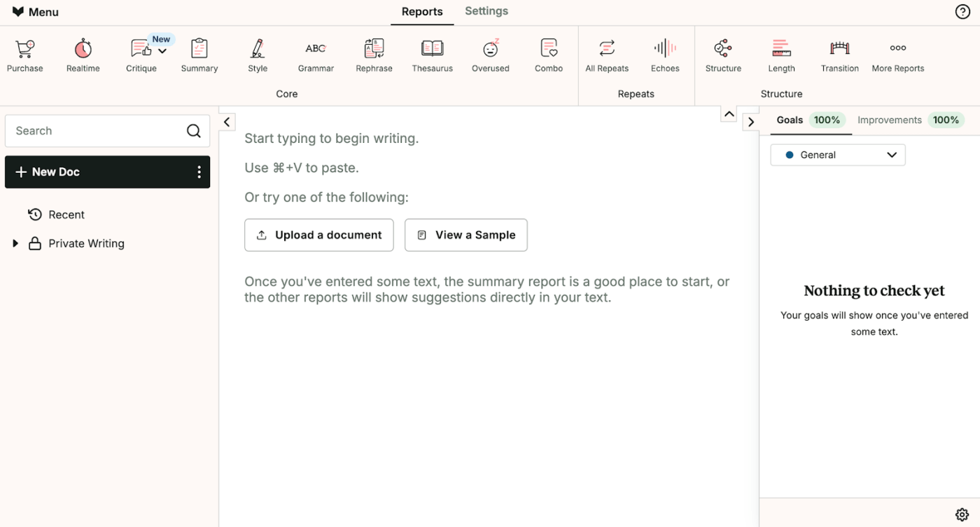Run the Echoes report
The height and width of the screenshot is (527, 980).
(665, 56)
